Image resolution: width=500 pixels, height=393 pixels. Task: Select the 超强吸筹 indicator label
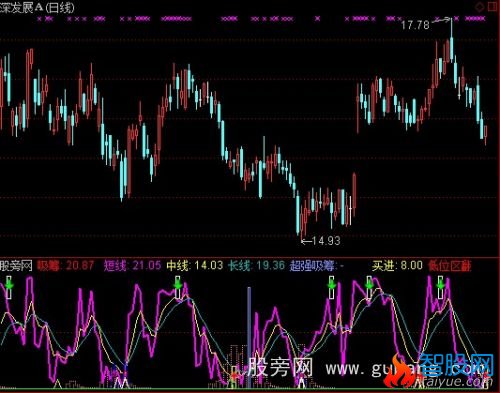tap(316, 266)
